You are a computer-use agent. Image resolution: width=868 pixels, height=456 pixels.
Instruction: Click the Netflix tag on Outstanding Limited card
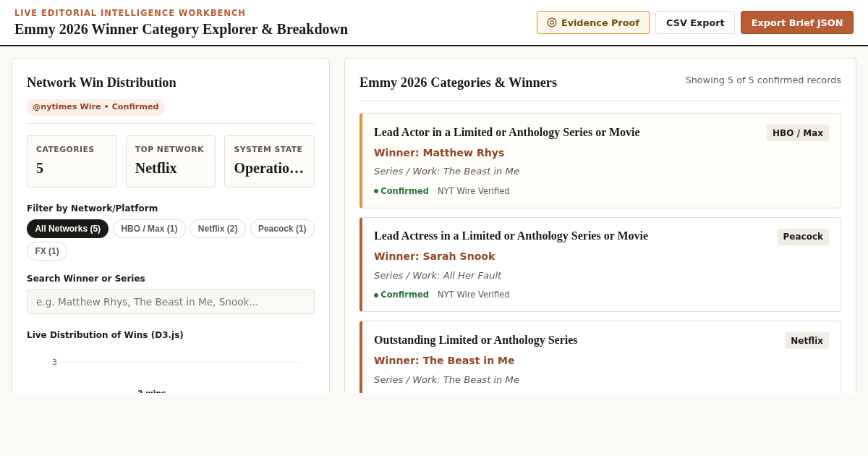pos(807,341)
